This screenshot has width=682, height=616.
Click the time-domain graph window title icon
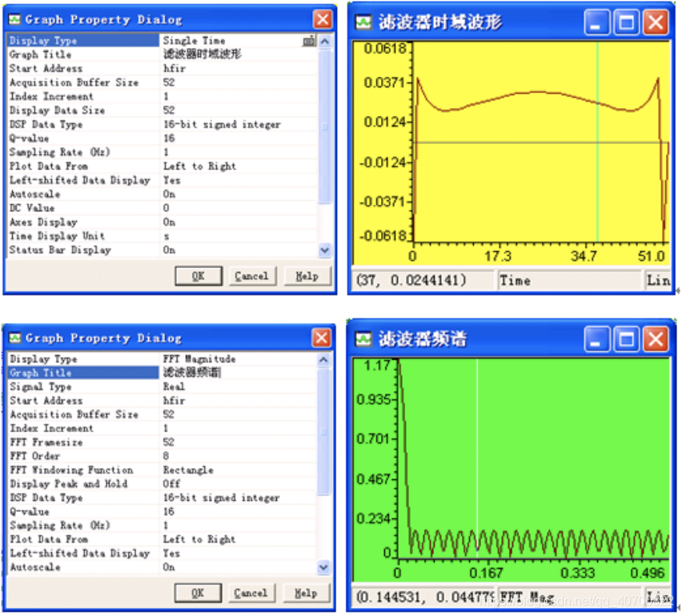[363, 22]
